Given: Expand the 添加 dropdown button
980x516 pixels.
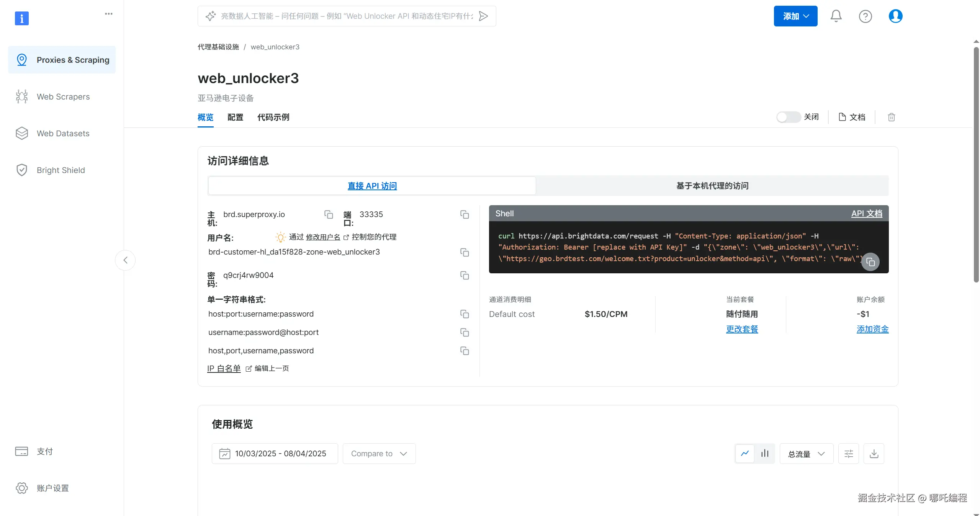Looking at the screenshot, I should (795, 16).
